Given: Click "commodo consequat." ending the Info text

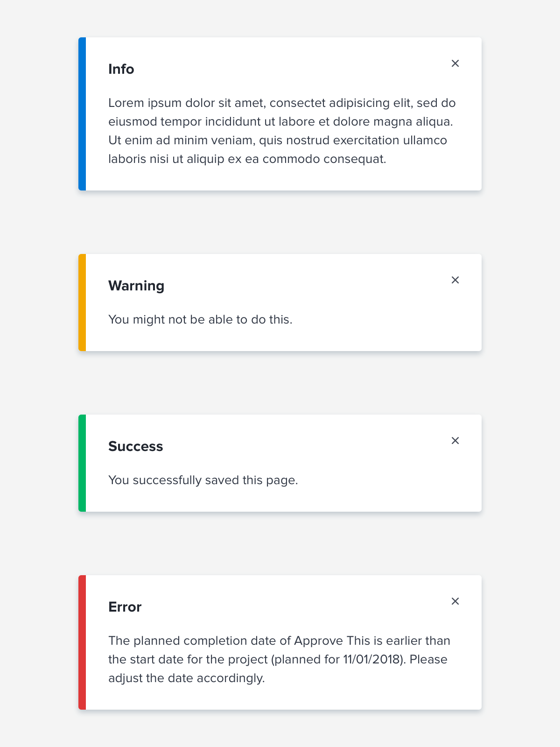Looking at the screenshot, I should point(324,159).
